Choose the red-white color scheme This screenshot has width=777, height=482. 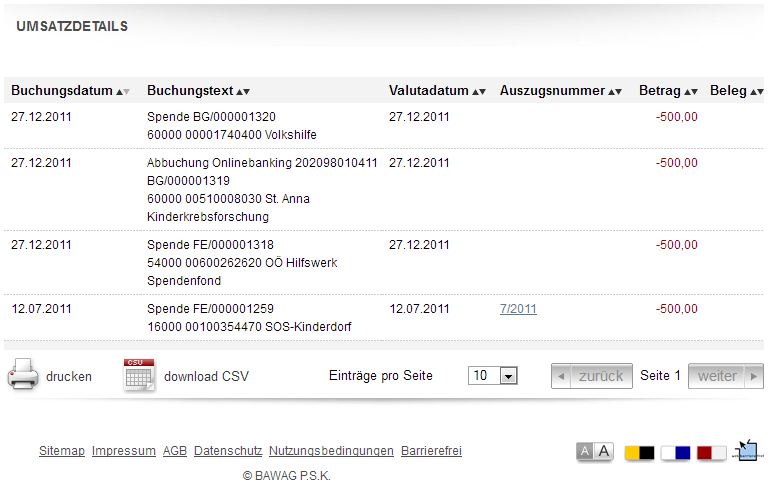coord(712,453)
